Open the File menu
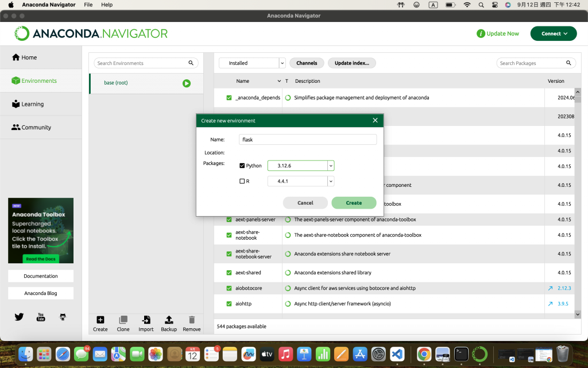This screenshot has width=588, height=368. pyautogui.click(x=88, y=5)
